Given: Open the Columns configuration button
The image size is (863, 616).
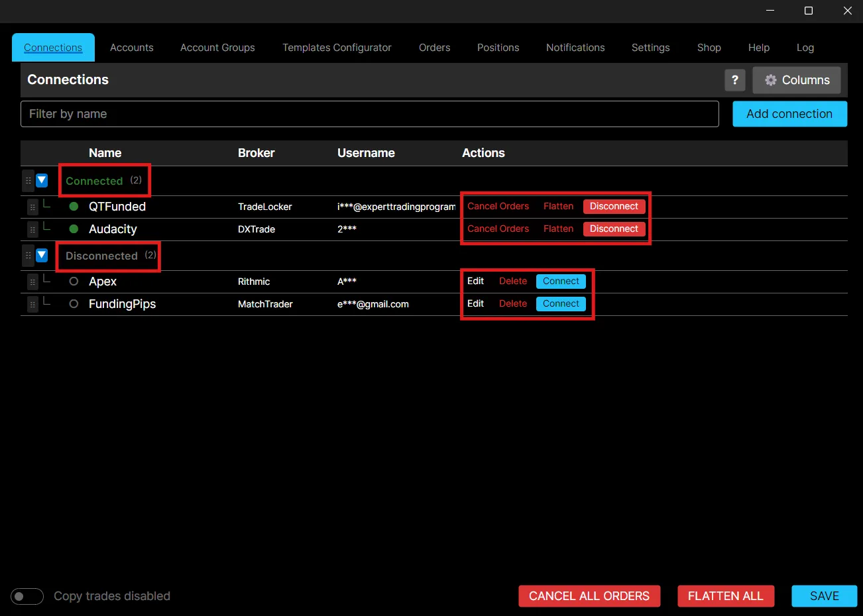Looking at the screenshot, I should point(797,80).
